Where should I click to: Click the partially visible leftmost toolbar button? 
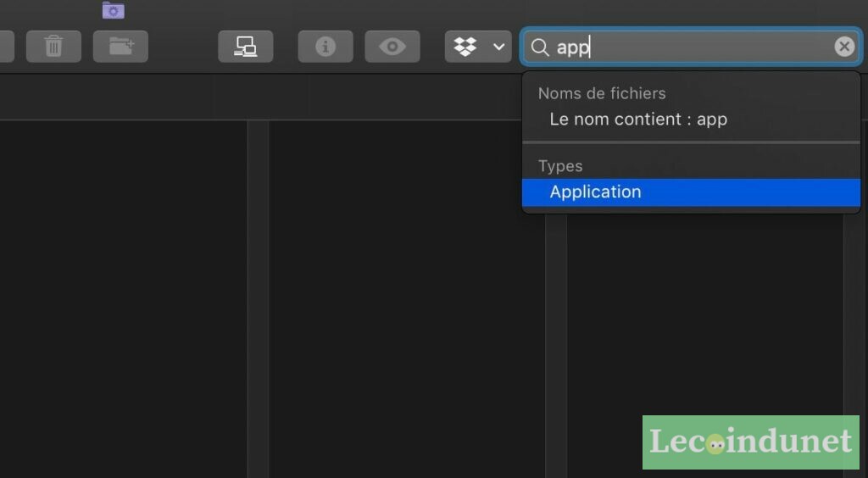coord(6,47)
